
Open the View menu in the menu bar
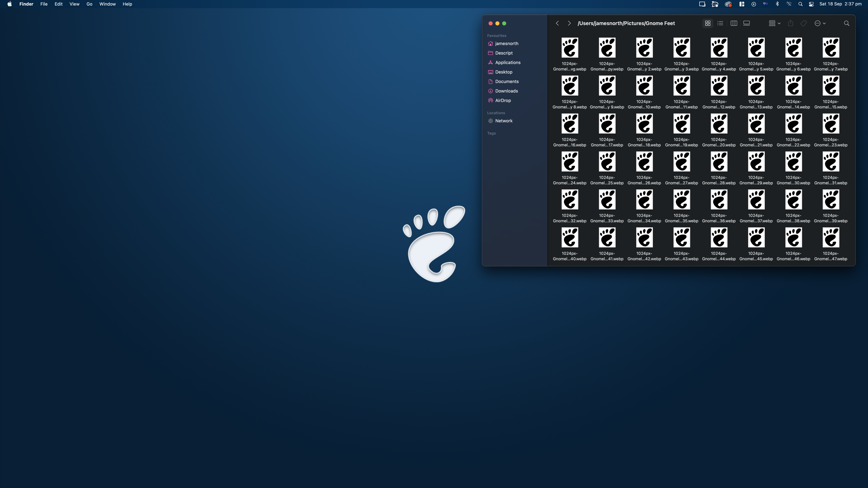point(74,4)
